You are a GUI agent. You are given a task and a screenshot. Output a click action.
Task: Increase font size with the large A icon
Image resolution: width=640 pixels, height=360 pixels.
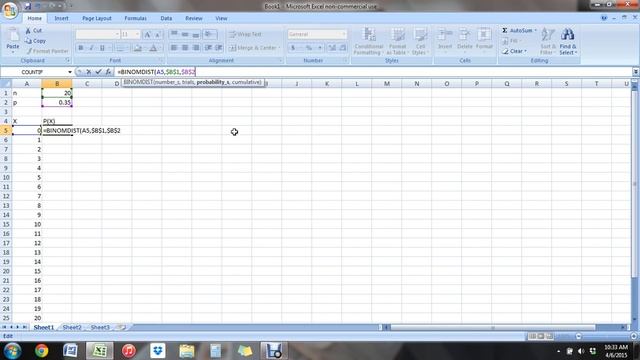pos(147,35)
